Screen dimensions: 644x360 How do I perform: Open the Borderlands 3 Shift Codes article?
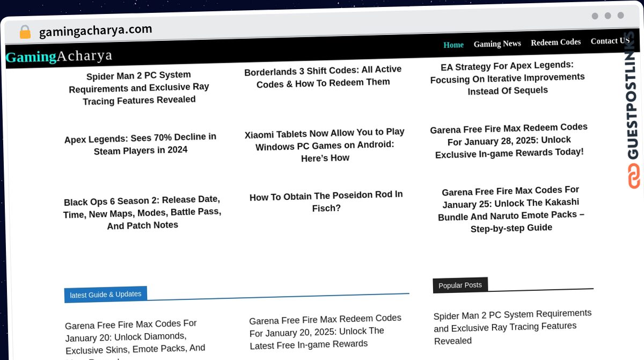tap(323, 76)
